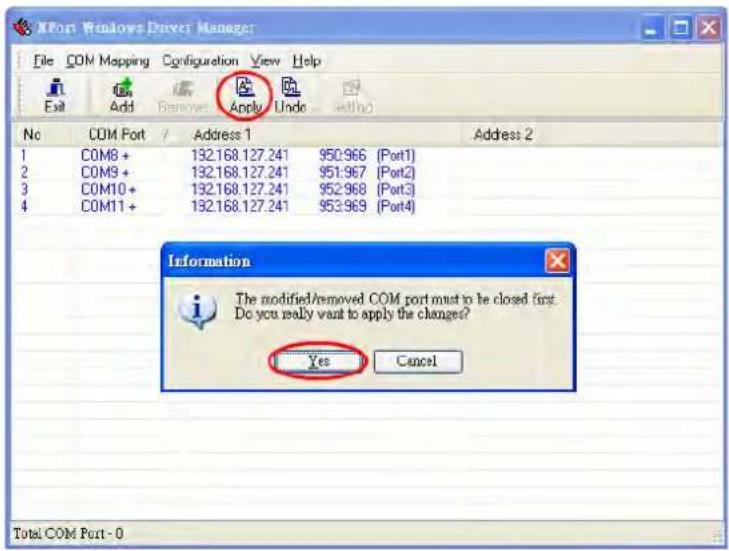Click the (Port4) label
The height and width of the screenshot is (551, 729).
[x=396, y=206]
